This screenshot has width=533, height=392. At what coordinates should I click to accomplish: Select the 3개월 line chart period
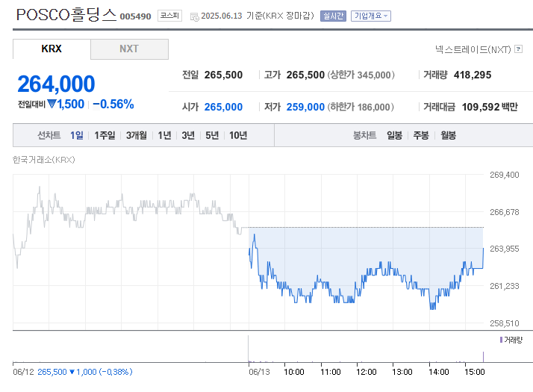click(137, 135)
